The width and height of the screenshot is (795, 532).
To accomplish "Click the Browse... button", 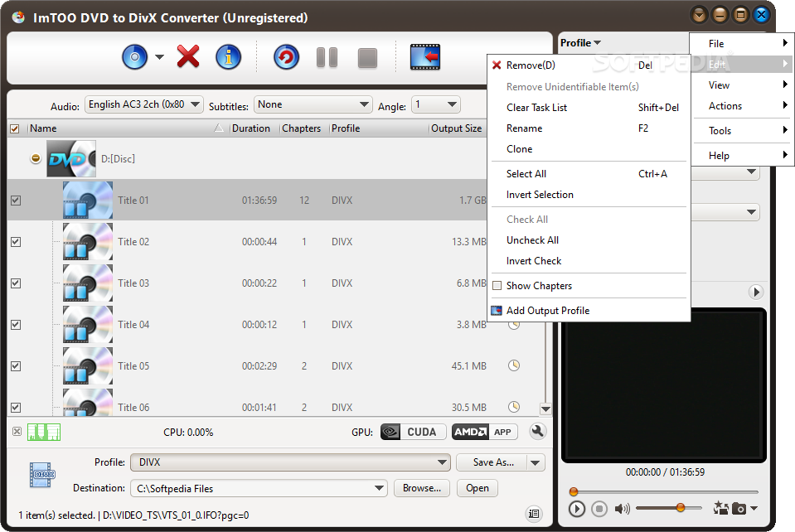I will pos(422,488).
